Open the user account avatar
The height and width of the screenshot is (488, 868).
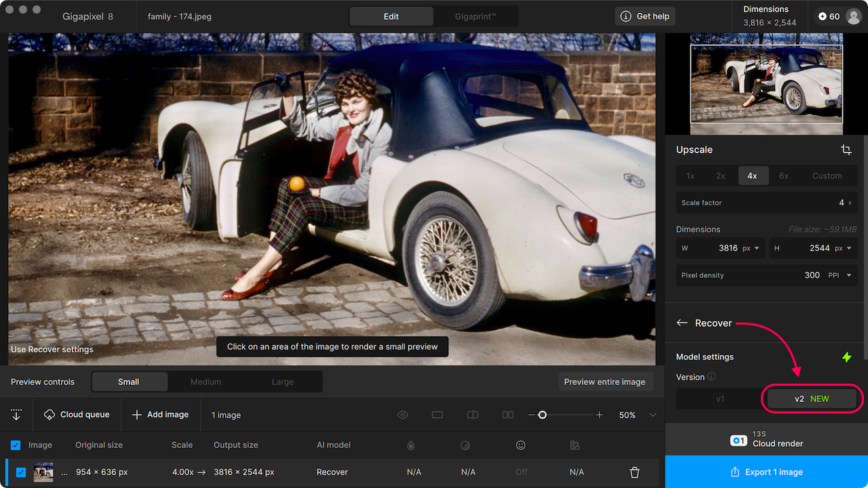pos(853,16)
